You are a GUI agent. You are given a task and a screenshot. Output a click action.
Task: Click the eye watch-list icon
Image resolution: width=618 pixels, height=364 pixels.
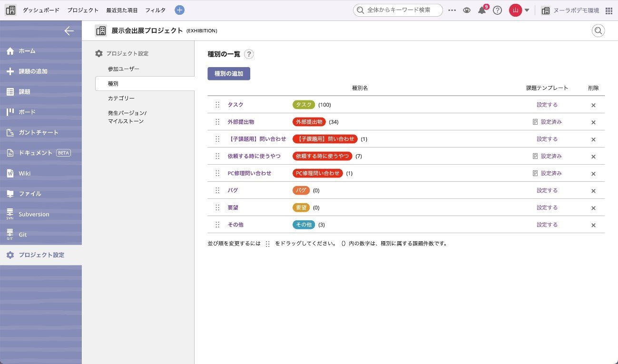467,10
